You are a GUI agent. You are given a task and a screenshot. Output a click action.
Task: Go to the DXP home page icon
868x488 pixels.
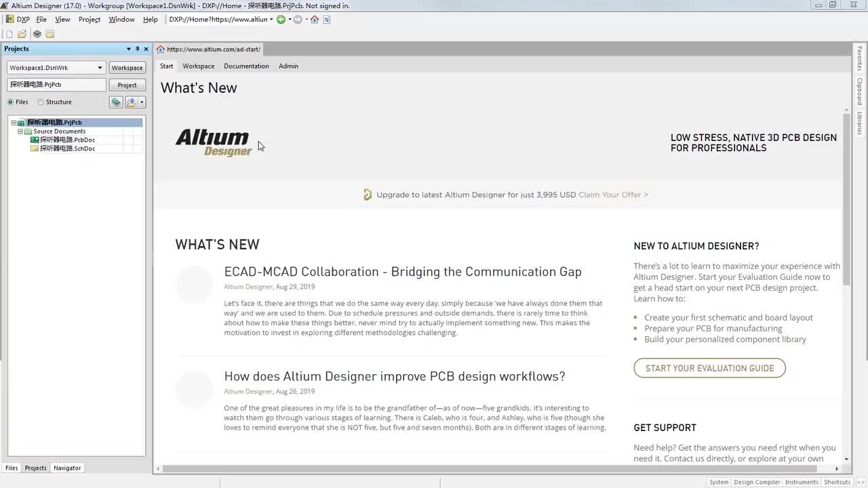315,19
